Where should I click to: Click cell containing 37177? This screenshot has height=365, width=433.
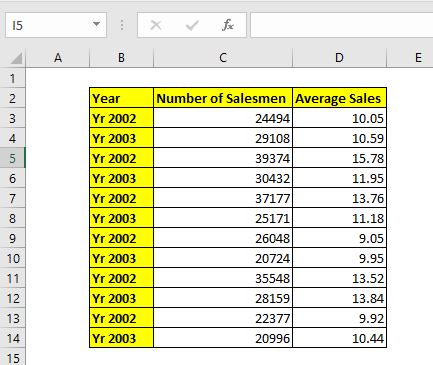tap(223, 198)
